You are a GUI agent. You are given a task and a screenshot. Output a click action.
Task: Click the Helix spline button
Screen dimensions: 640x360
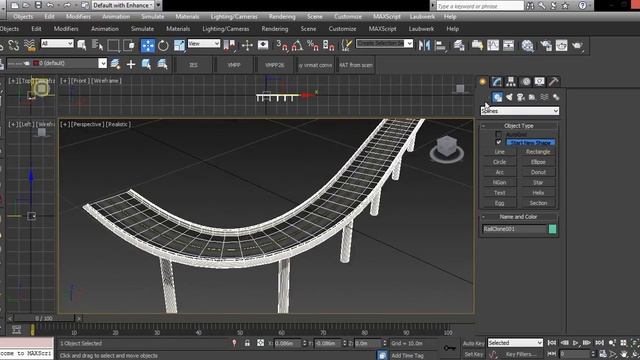click(538, 193)
